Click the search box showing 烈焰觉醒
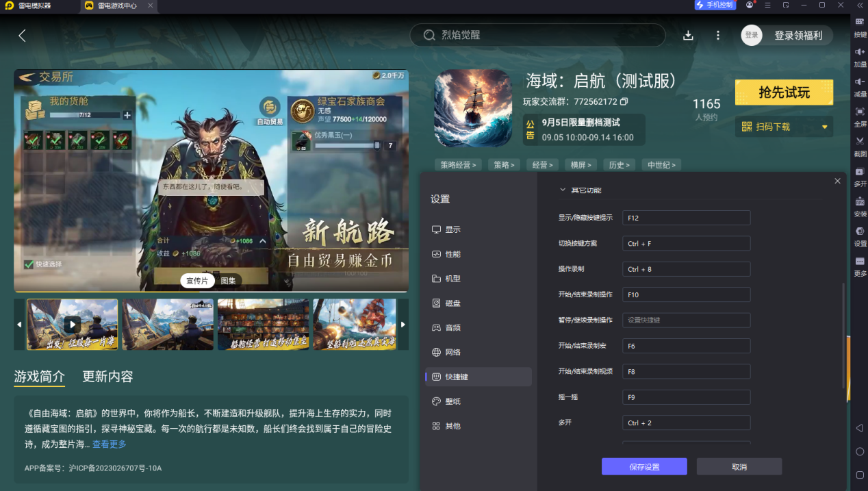 pyautogui.click(x=537, y=35)
